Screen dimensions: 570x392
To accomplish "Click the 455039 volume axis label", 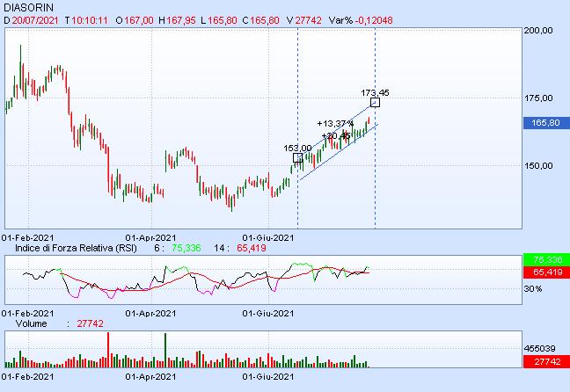I will (539, 349).
